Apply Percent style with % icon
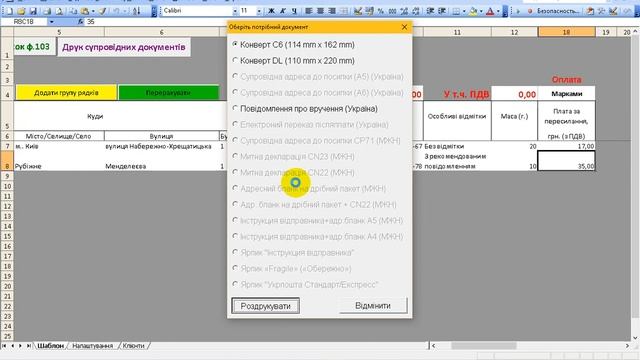Screen dimensions: 640x360 pos(381,11)
